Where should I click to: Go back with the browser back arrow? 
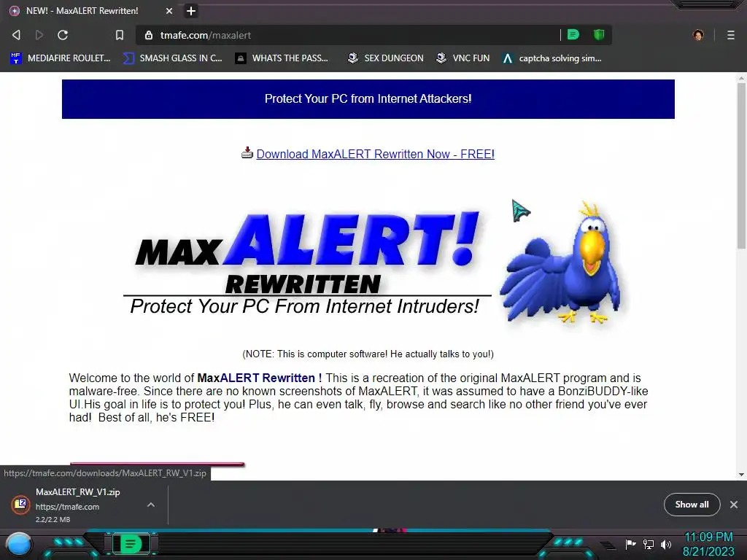click(16, 35)
